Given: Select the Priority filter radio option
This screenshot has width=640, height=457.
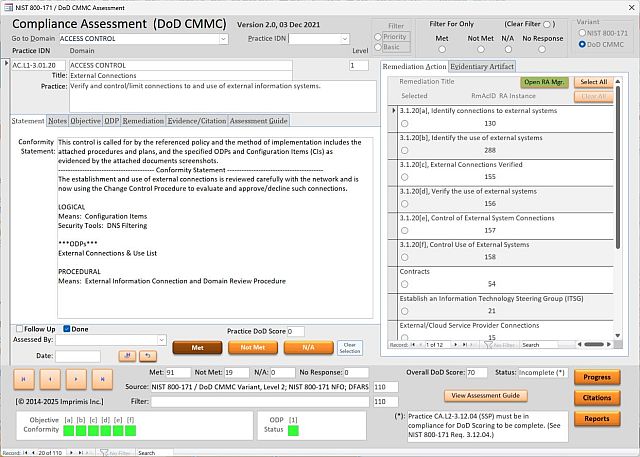Looking at the screenshot, I should 378,37.
